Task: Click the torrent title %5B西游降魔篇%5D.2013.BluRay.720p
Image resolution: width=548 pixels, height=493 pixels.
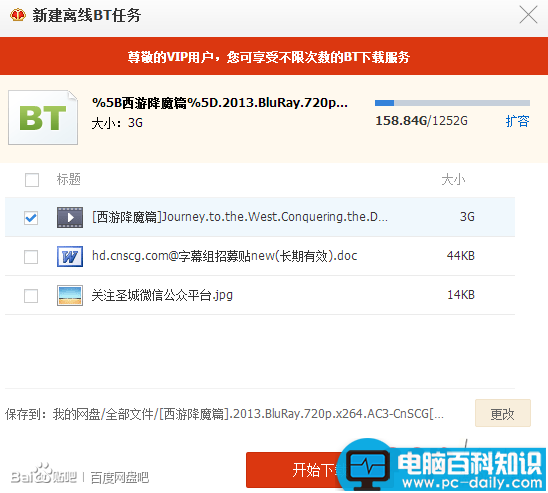Action: click(220, 103)
